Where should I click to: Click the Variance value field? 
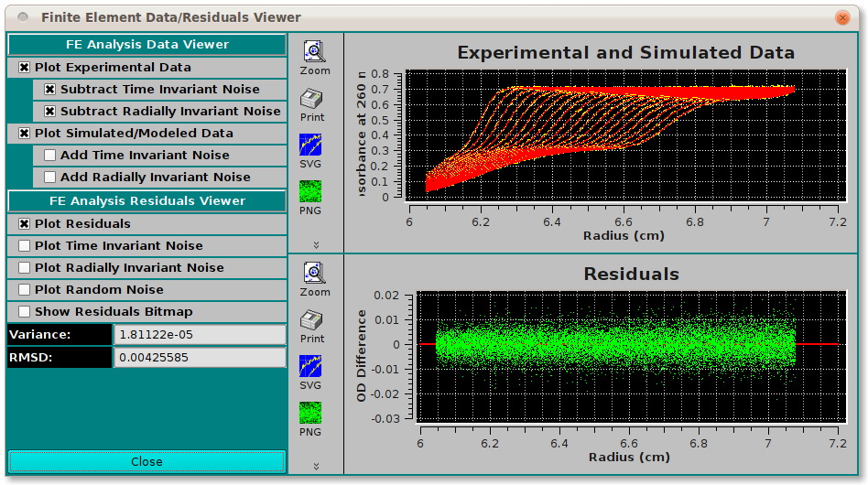pos(200,335)
